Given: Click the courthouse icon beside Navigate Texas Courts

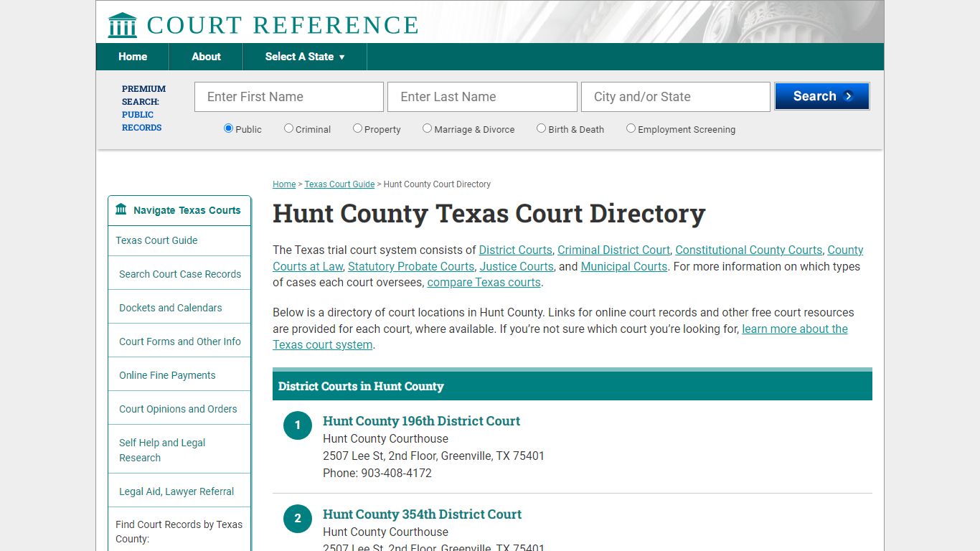Looking at the screenshot, I should 121,209.
